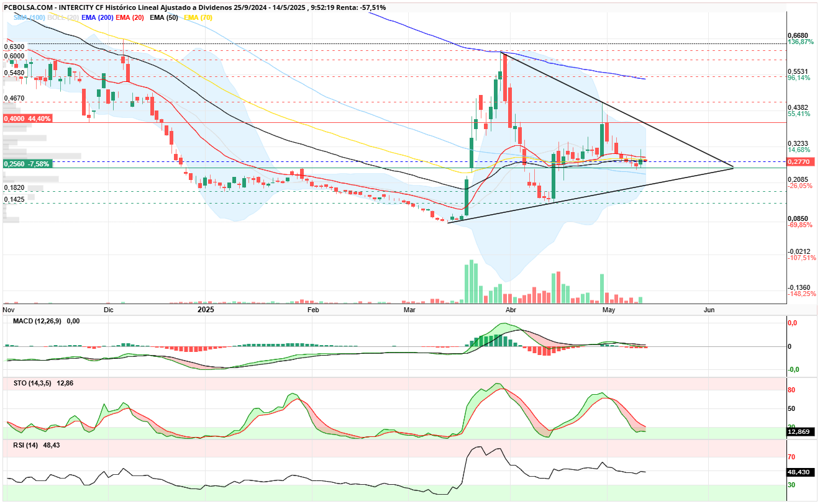Image resolution: width=820 pixels, height=504 pixels.
Task: Click the red 0,2770 current price badge
Action: tap(801, 161)
